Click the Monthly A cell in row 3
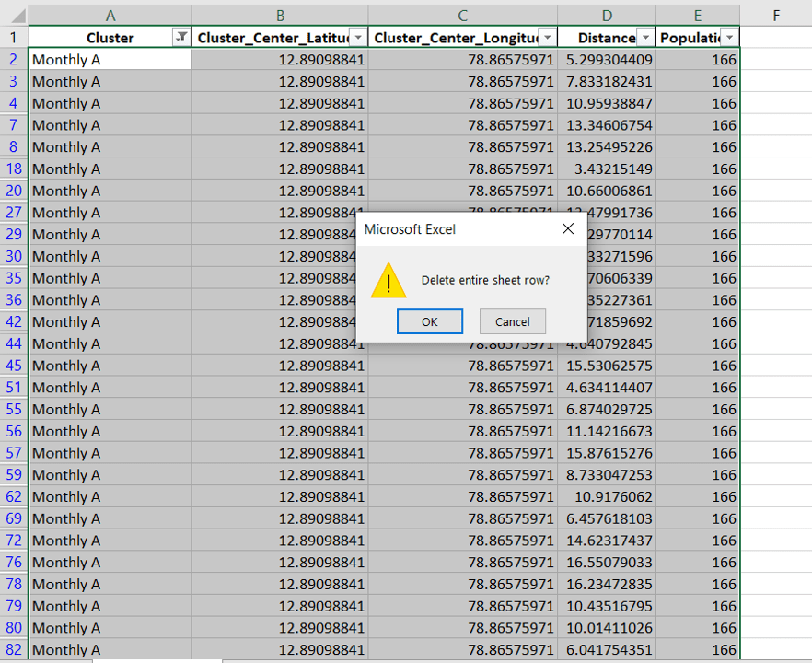The height and width of the screenshot is (663, 812). pos(74,80)
